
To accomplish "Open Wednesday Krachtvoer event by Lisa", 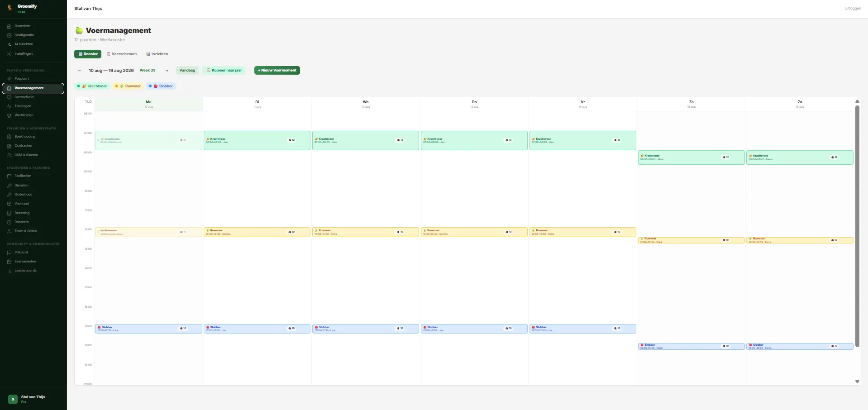I will (366, 140).
